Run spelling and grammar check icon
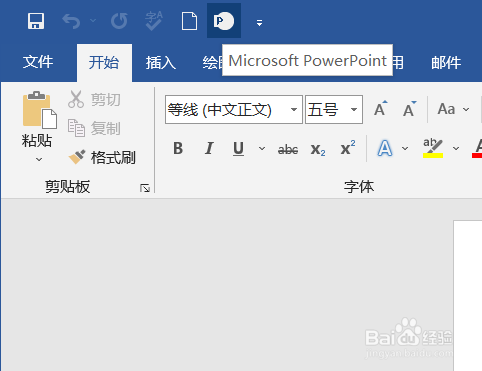 click(154, 20)
